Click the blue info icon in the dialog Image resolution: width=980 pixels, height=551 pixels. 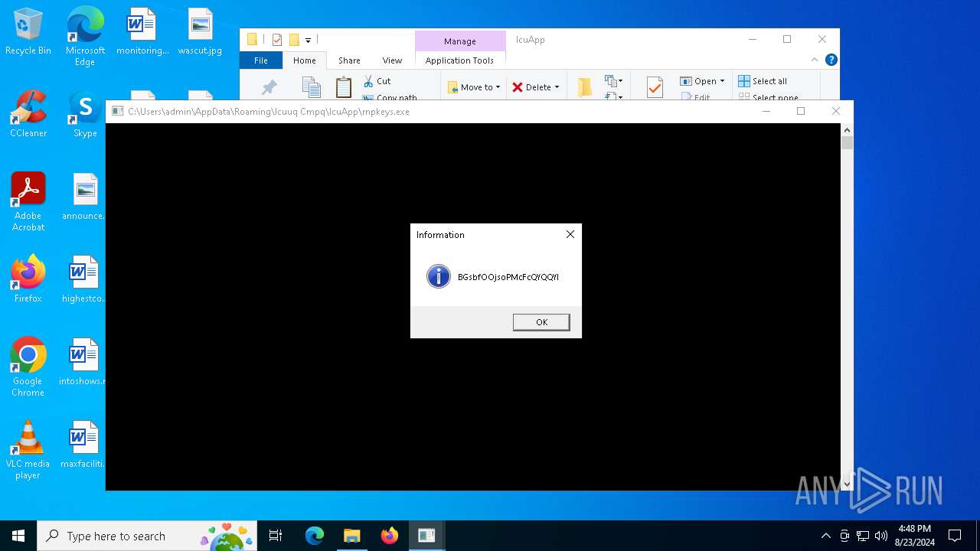coord(439,276)
